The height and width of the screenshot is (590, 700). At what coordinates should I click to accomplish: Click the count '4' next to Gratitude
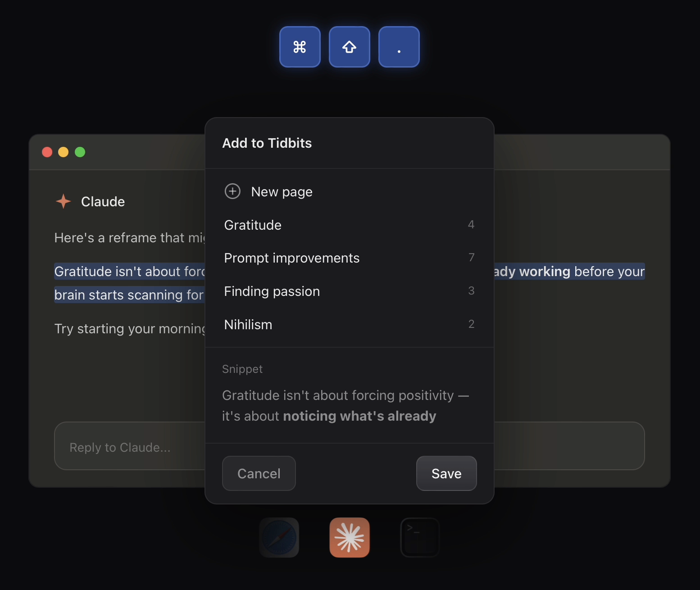[x=471, y=224]
